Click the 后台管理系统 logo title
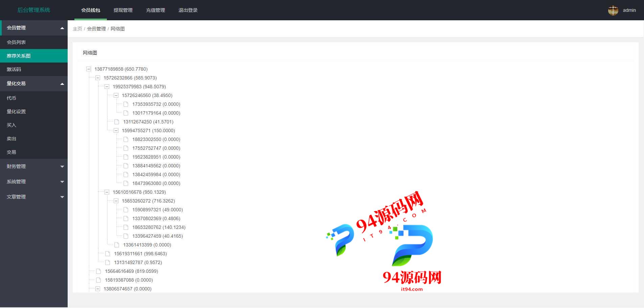The image size is (644, 308). [x=34, y=10]
